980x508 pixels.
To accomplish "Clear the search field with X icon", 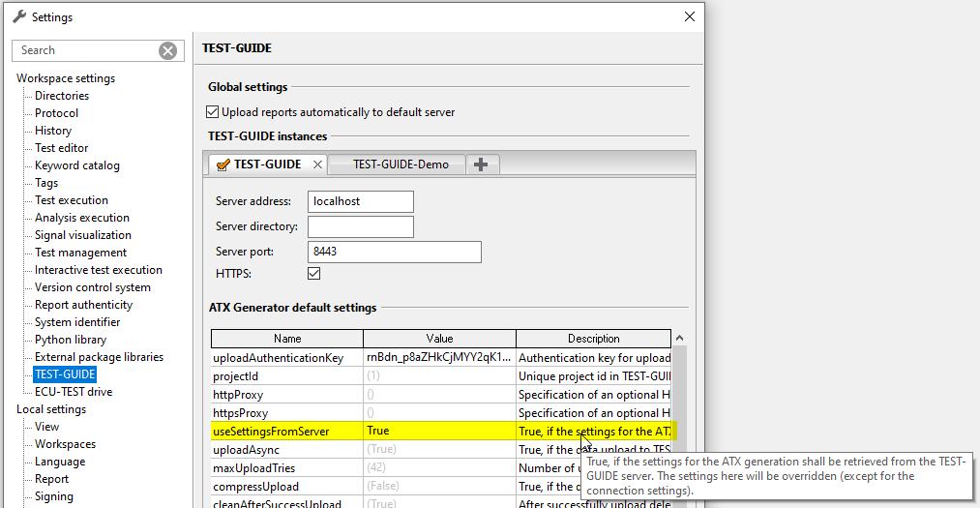I will pyautogui.click(x=168, y=50).
